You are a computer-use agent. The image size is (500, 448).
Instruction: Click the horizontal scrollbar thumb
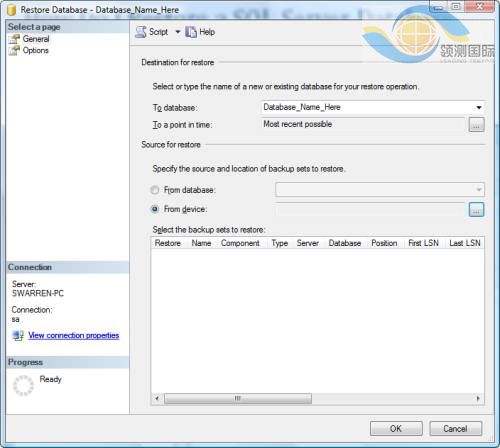pos(238,398)
